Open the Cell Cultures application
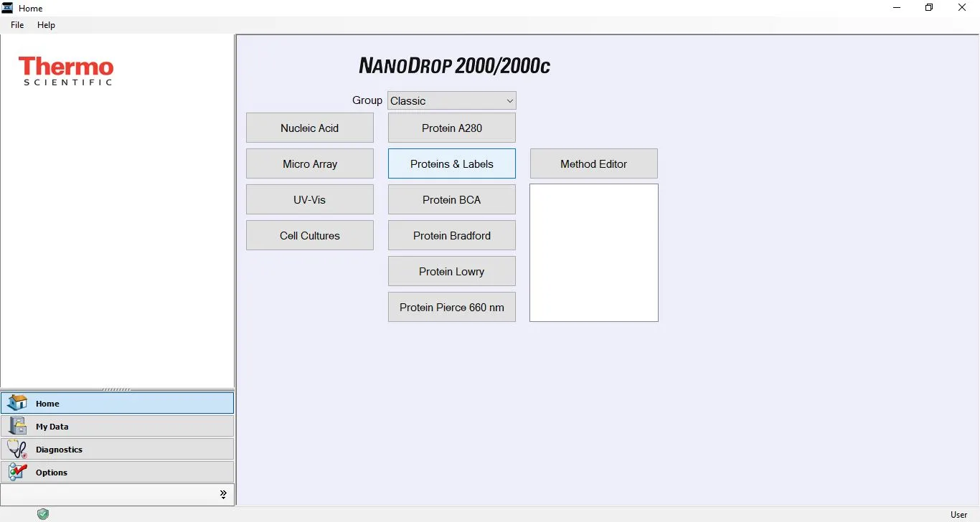 point(310,235)
